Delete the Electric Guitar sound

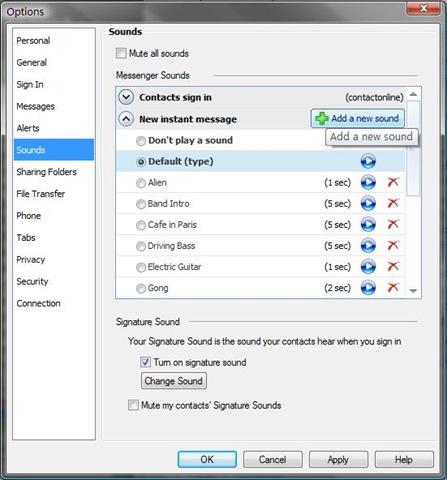[393, 266]
